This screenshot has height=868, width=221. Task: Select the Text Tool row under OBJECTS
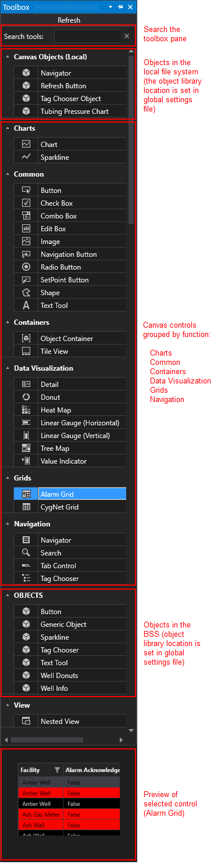[70, 663]
